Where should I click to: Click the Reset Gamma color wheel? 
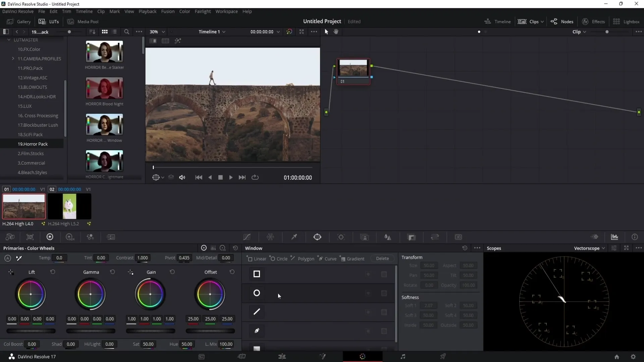(x=112, y=272)
